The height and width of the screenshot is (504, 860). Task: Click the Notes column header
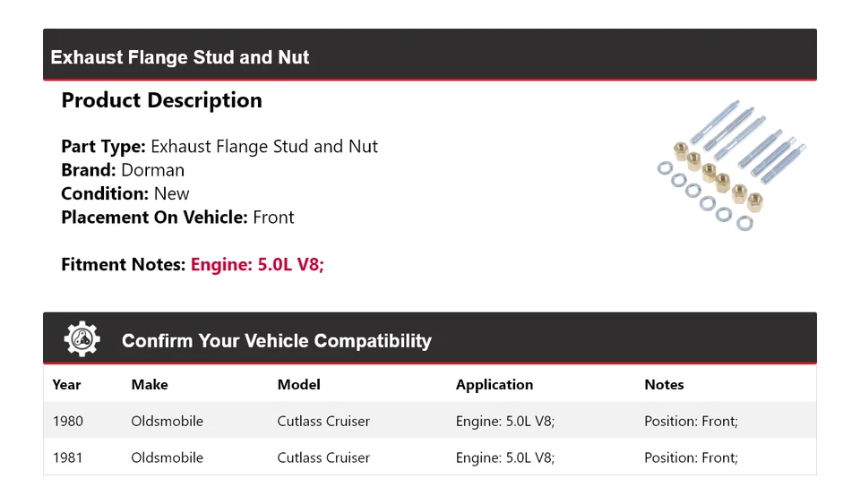point(664,385)
